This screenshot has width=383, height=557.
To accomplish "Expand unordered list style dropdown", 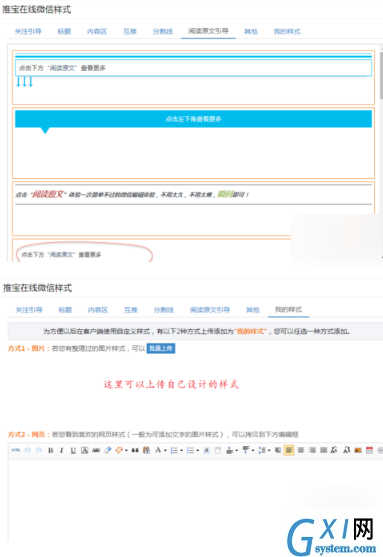I will tap(198, 450).
